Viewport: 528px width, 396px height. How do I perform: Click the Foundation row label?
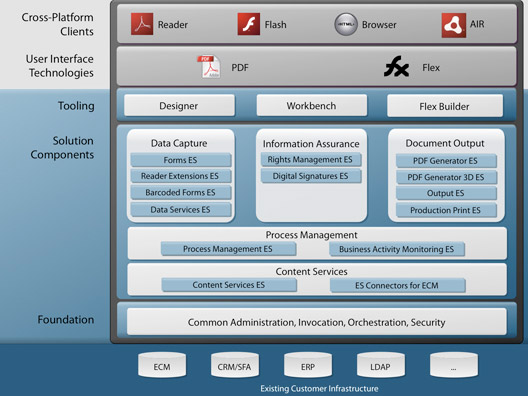(66, 319)
